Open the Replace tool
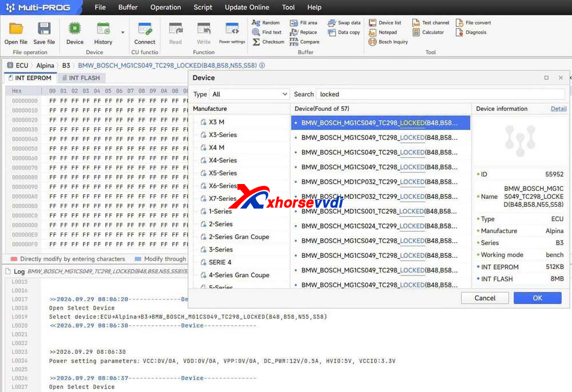572x392 pixels. 304,32
